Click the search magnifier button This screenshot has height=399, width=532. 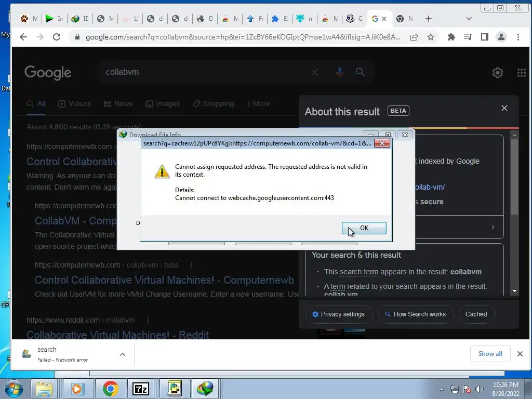[x=361, y=72]
